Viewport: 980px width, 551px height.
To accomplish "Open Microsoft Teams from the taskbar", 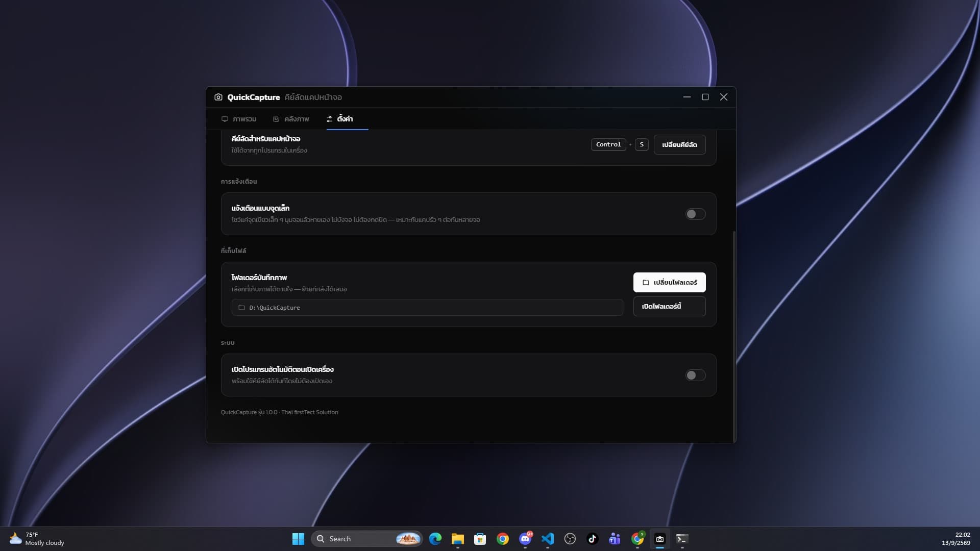I will [615, 539].
